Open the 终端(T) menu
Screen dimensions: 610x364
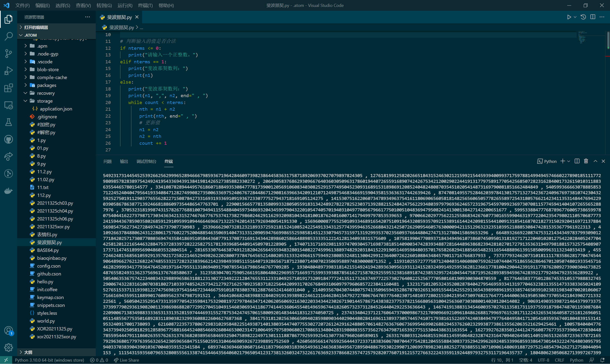[145, 5]
